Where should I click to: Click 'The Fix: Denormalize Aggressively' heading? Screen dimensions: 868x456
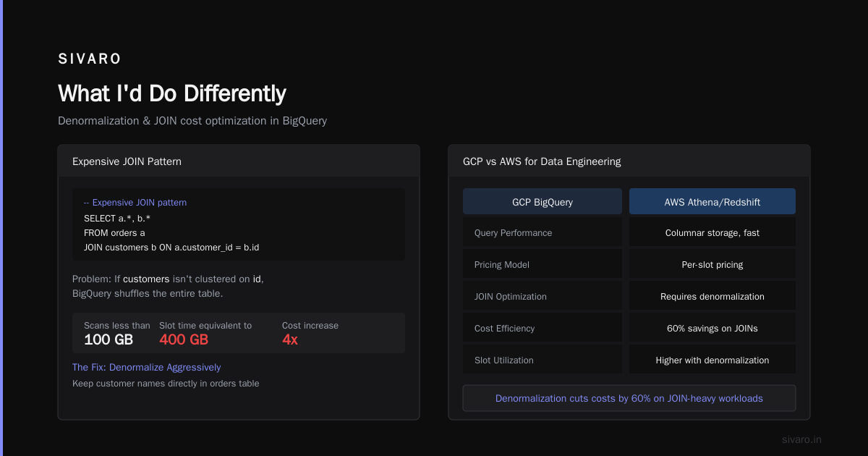point(147,368)
